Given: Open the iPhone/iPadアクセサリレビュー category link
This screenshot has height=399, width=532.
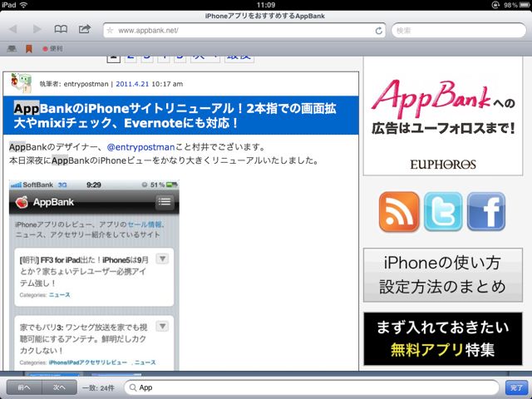Looking at the screenshot, I should (x=88, y=362).
